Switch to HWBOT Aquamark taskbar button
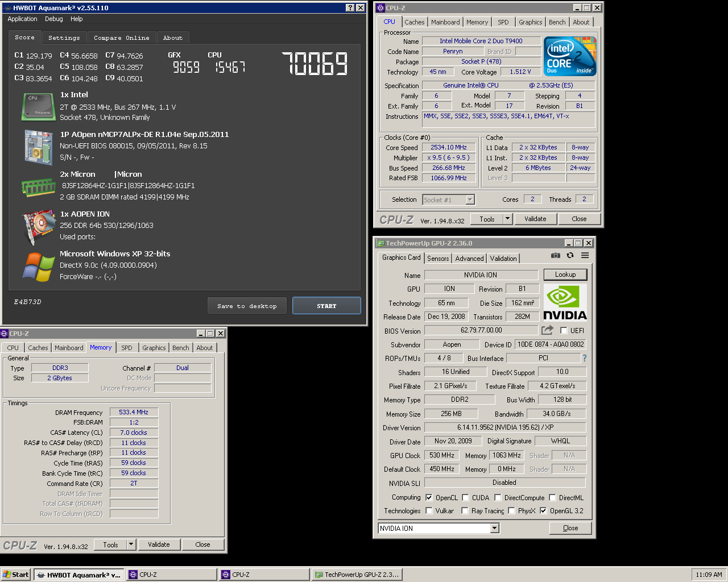The image size is (728, 582). (78, 575)
